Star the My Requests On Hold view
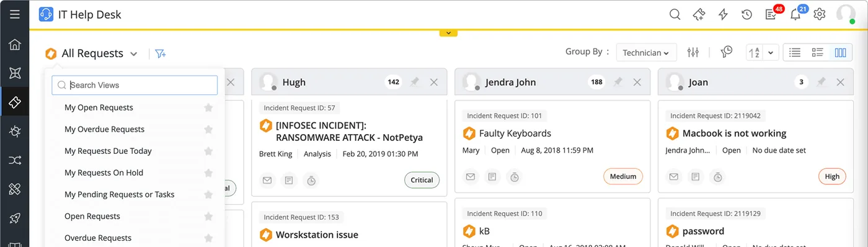The image size is (868, 247). point(209,173)
